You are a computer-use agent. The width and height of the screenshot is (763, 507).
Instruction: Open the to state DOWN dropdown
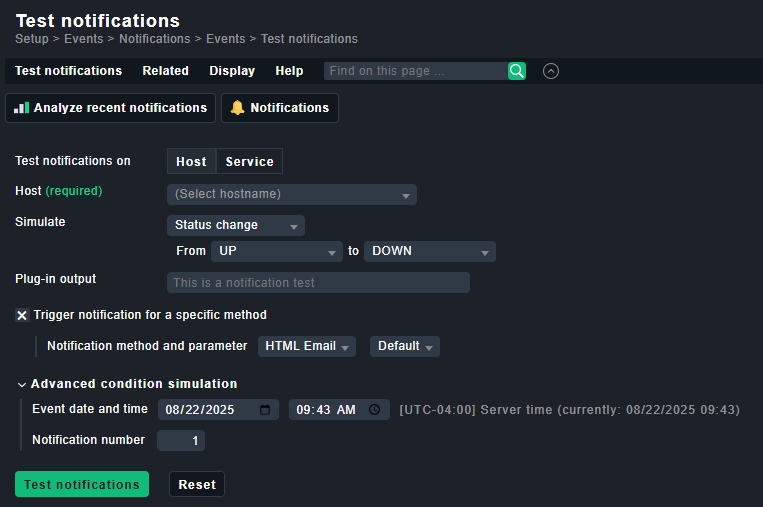(x=429, y=252)
